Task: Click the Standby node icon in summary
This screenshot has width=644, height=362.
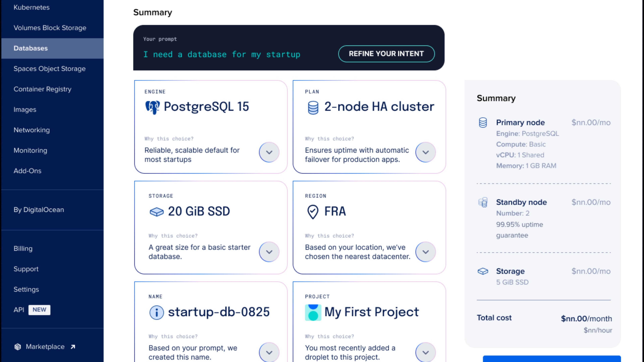Action: click(483, 202)
